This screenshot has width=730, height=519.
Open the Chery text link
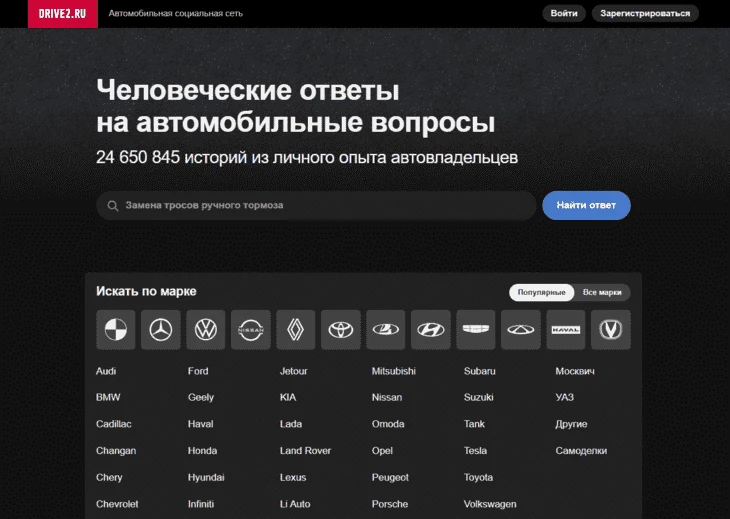109,477
